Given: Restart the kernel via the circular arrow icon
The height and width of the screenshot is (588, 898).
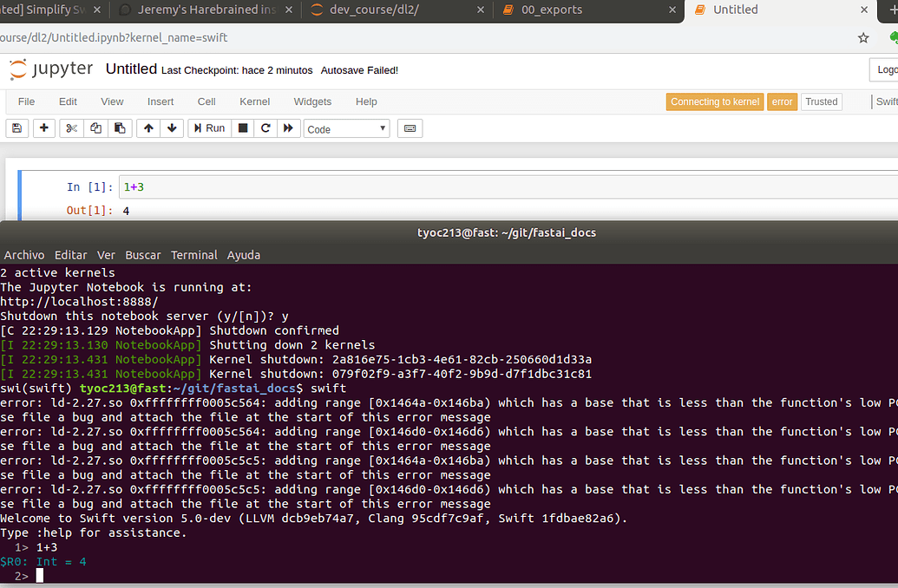Looking at the screenshot, I should click(265, 127).
